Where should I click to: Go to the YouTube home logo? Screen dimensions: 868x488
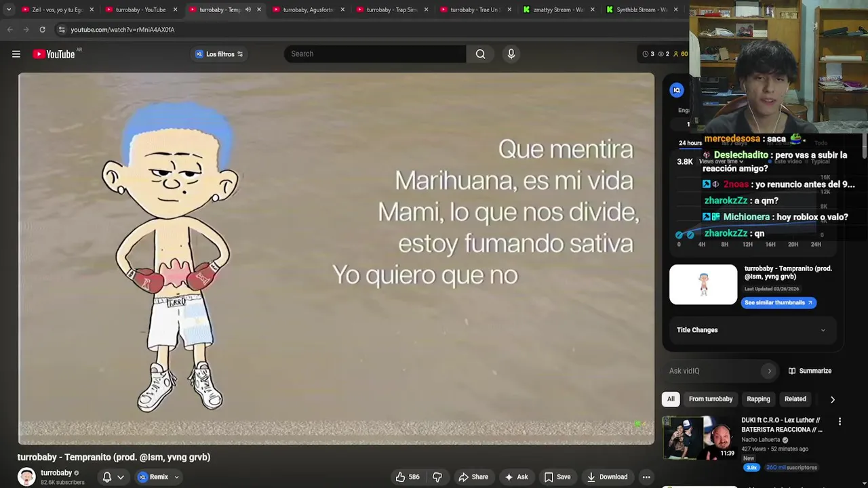(54, 54)
